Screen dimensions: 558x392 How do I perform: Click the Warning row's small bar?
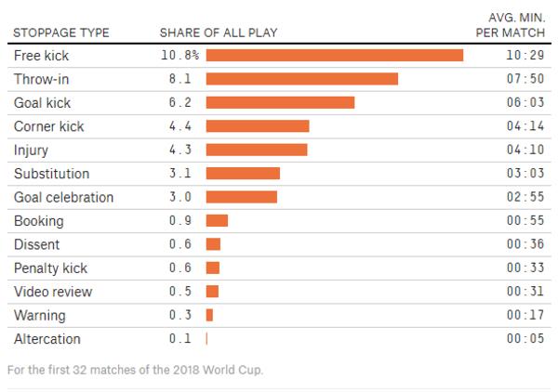(209, 315)
